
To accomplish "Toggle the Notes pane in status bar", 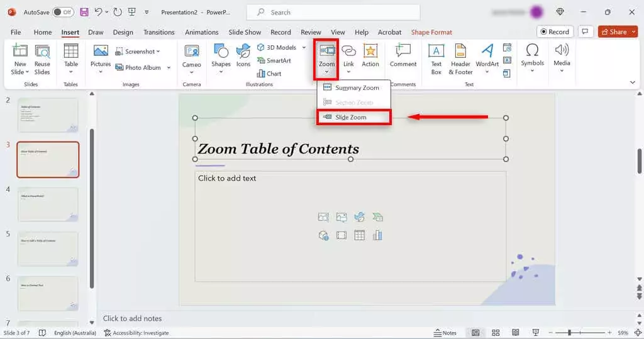I will (x=445, y=333).
